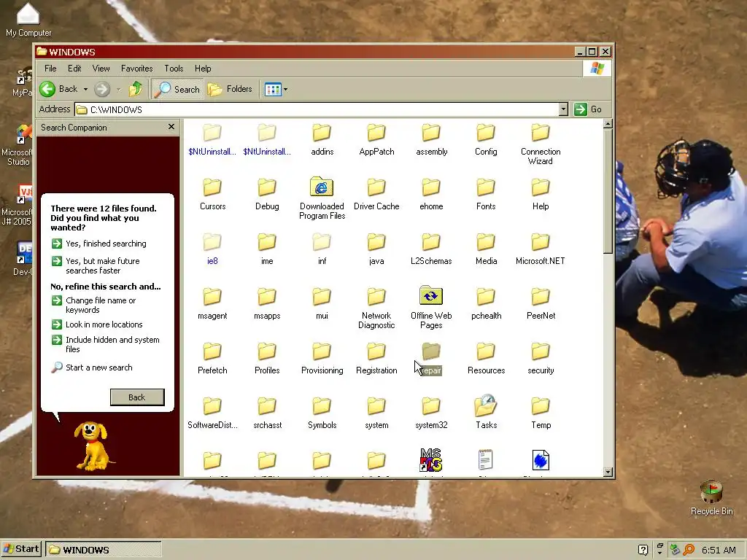Select the repair folder
This screenshot has width=747, height=560.
pos(431,359)
